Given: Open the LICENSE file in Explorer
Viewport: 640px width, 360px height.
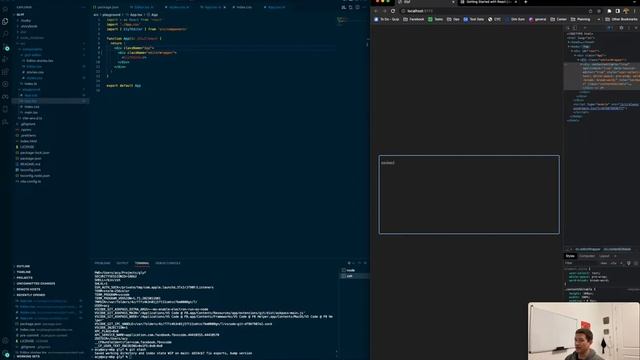Looking at the screenshot, I should [27, 147].
